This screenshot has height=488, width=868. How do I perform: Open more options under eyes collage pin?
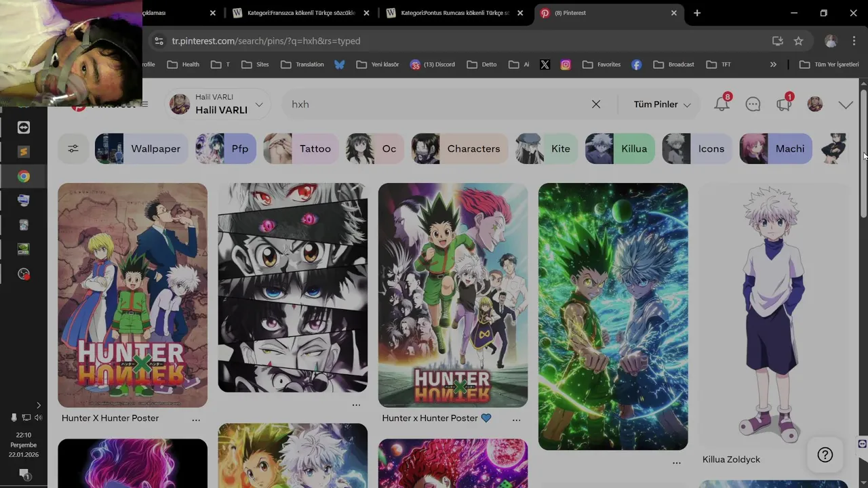pos(356,405)
